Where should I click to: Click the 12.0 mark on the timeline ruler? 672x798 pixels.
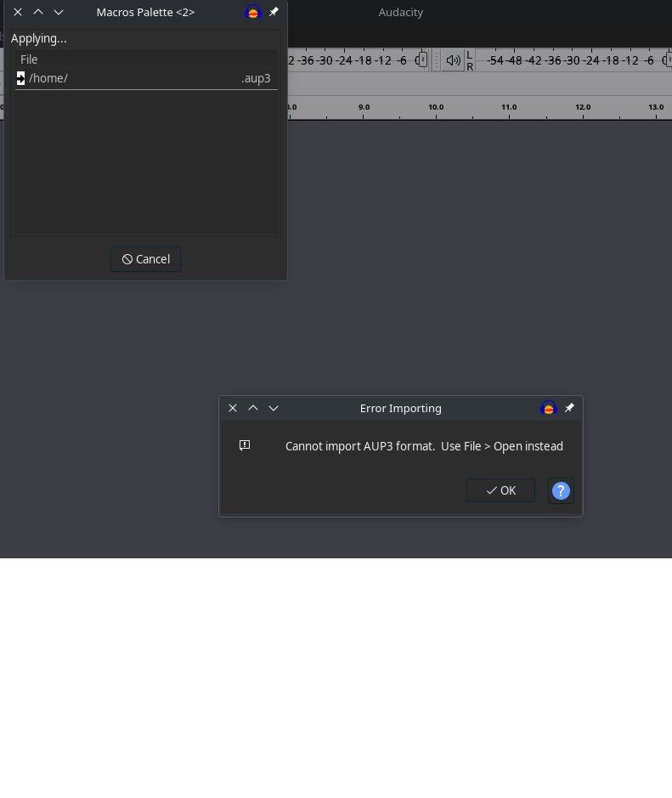pos(583,108)
